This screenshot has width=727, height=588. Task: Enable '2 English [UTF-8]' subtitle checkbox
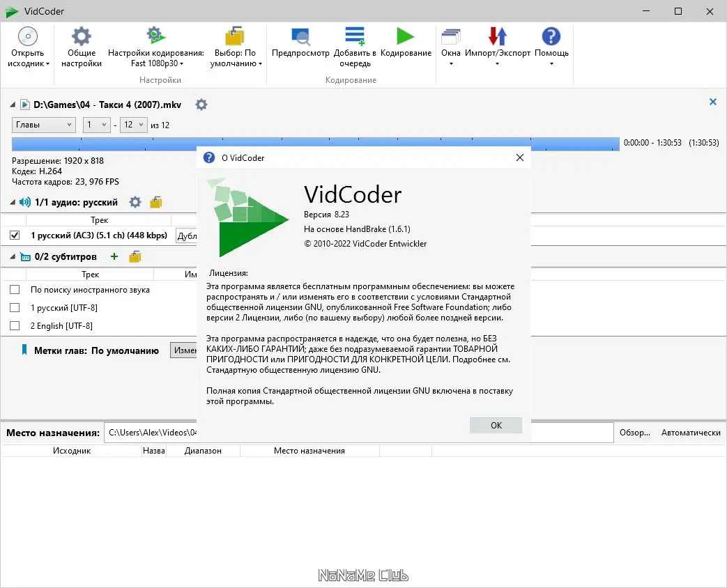[15, 326]
